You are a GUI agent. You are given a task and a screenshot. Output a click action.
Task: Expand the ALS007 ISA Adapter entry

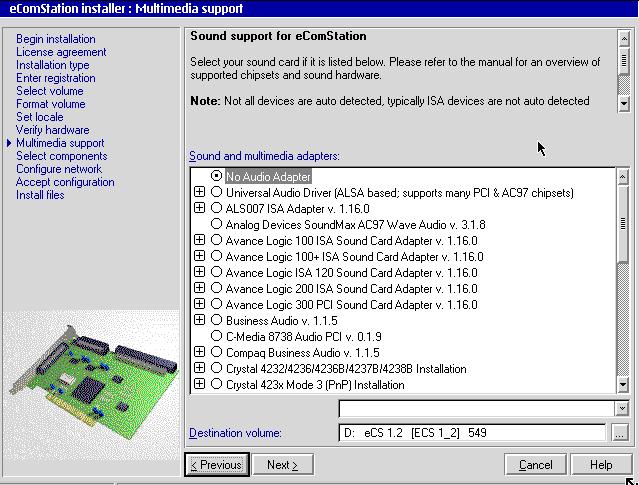[x=199, y=207]
